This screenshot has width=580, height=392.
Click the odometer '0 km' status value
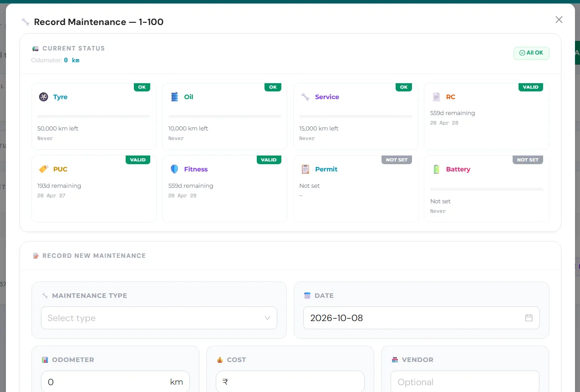(71, 60)
